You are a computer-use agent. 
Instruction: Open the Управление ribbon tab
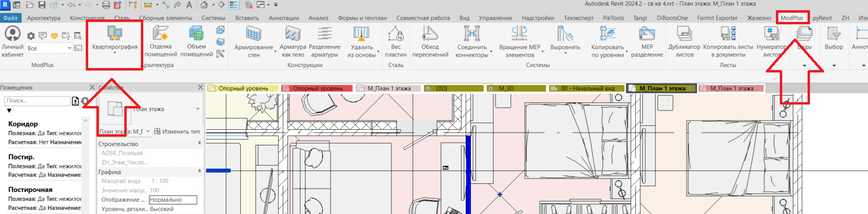[495, 18]
